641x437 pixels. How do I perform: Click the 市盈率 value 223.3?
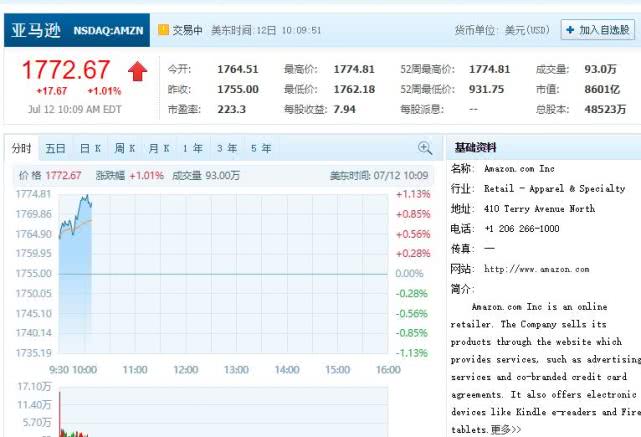(231, 109)
